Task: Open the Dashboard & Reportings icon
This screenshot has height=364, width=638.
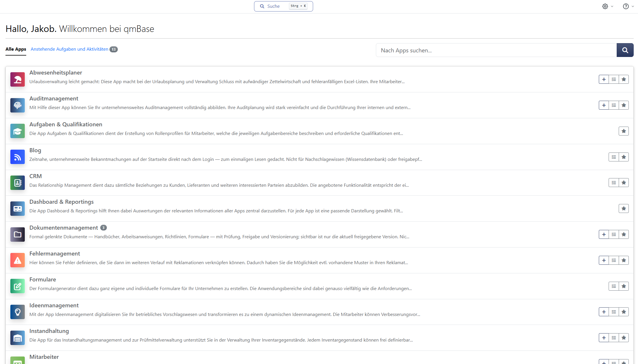Action: pyautogui.click(x=18, y=209)
